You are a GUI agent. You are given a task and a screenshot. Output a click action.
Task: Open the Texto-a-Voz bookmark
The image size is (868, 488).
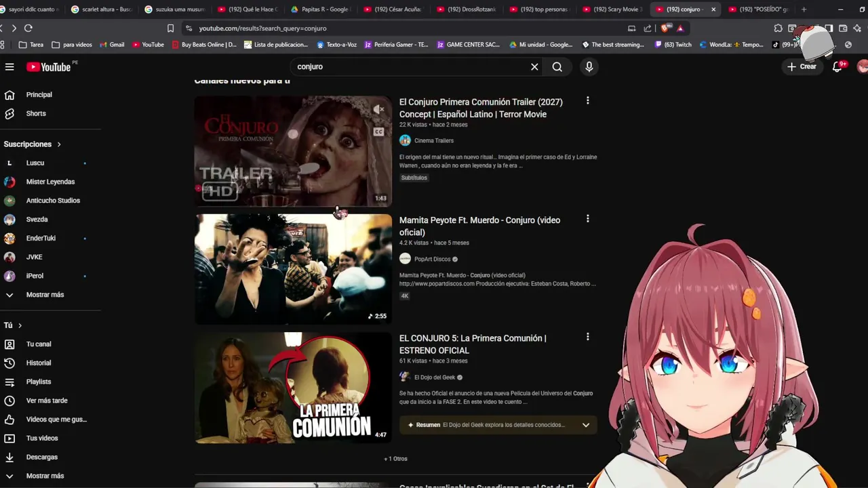(x=336, y=45)
